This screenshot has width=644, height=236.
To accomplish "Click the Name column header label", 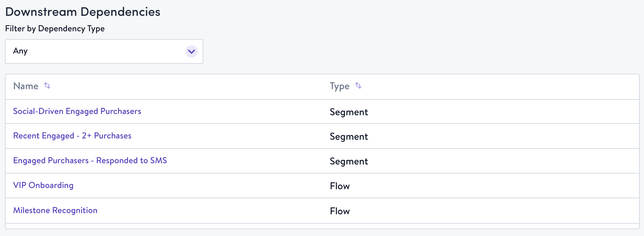I will 26,86.
